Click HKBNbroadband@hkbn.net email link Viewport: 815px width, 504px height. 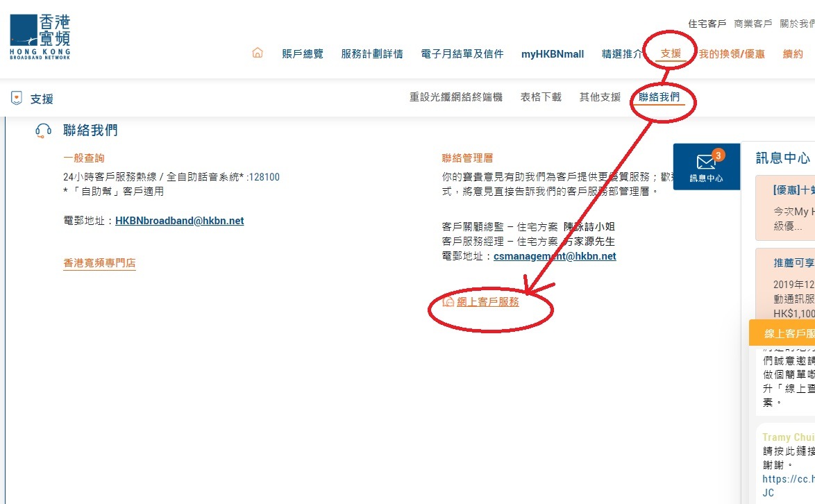[x=179, y=221]
